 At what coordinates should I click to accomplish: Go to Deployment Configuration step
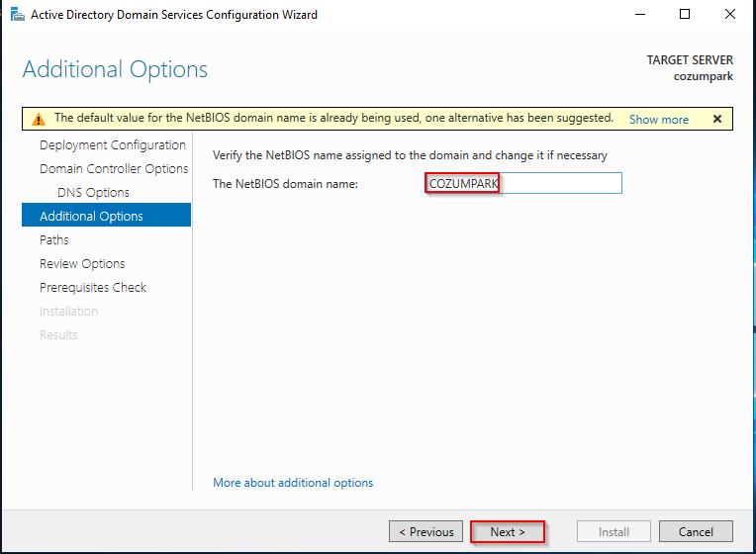click(x=113, y=145)
